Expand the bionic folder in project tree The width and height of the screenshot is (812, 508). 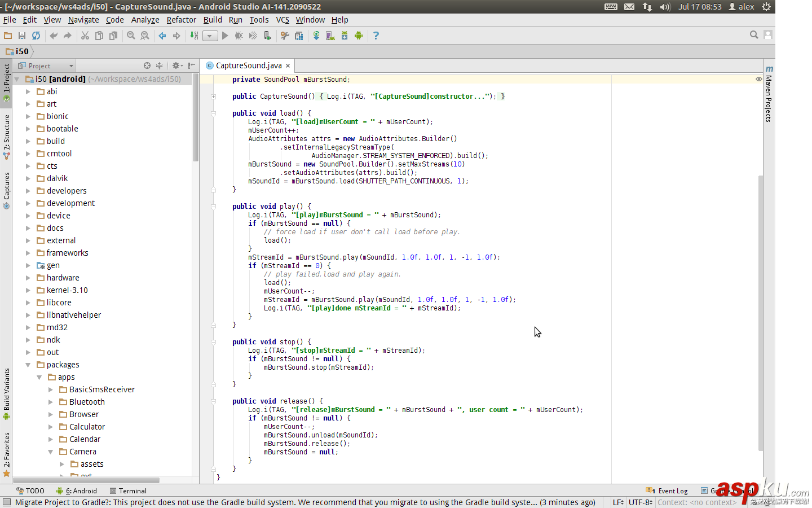(x=28, y=116)
